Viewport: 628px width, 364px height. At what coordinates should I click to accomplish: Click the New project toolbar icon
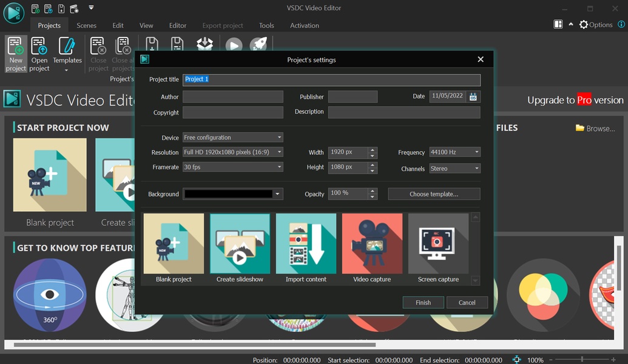point(16,53)
